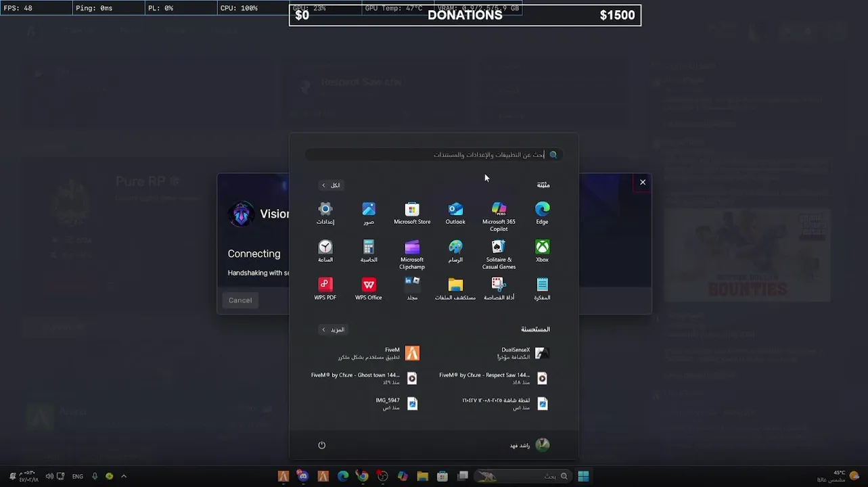Viewport: 868px width, 487px height.
Task: Cancel the Connecting dialog
Action: pyautogui.click(x=240, y=300)
